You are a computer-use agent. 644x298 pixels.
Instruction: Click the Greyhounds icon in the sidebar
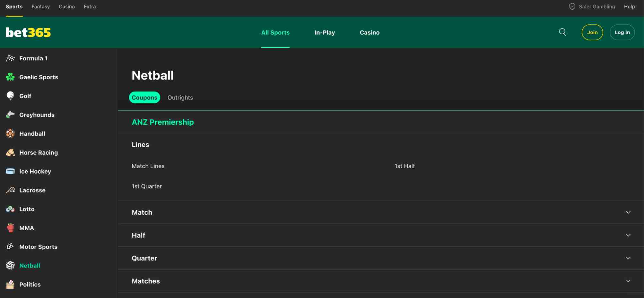[10, 115]
